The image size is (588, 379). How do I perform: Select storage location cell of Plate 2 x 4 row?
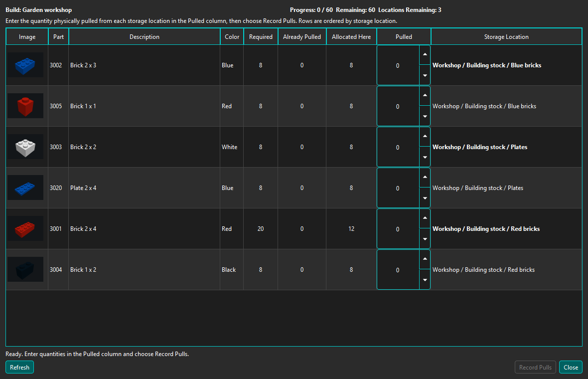point(506,188)
